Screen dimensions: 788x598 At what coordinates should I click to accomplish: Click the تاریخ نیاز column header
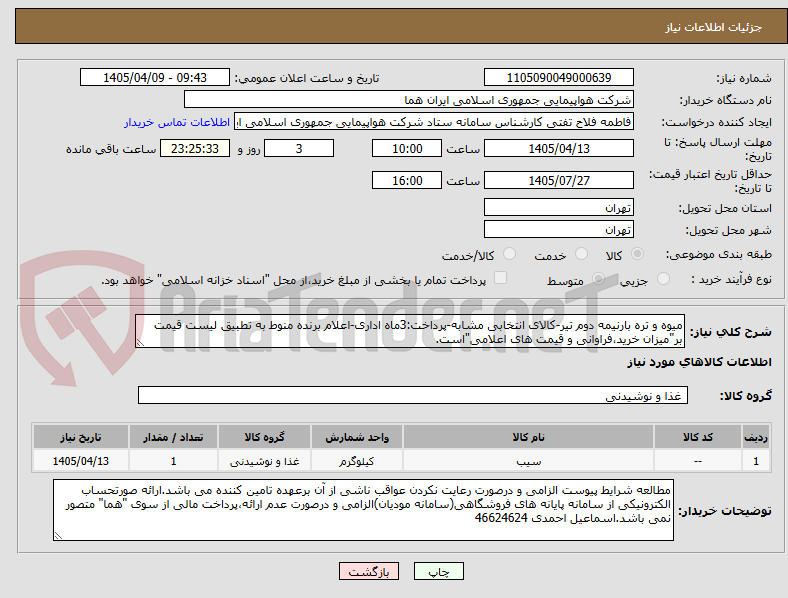click(x=81, y=437)
